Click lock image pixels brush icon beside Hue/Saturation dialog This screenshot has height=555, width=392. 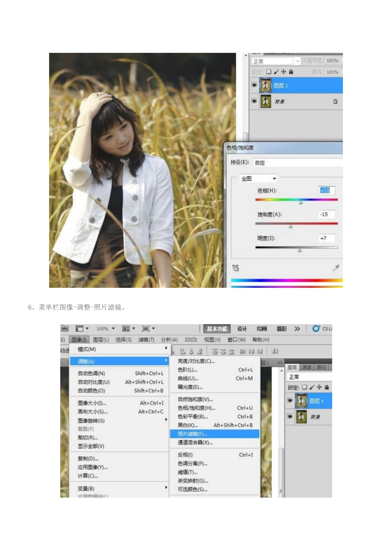pos(276,72)
